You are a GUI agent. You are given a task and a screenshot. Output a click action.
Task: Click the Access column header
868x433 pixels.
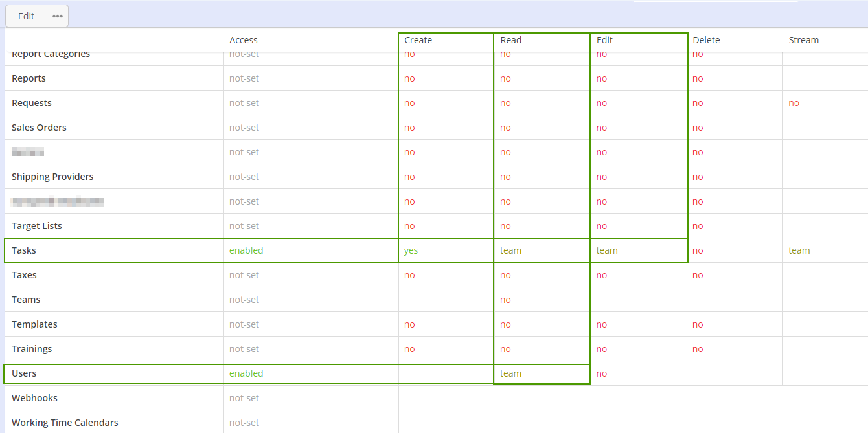point(244,40)
